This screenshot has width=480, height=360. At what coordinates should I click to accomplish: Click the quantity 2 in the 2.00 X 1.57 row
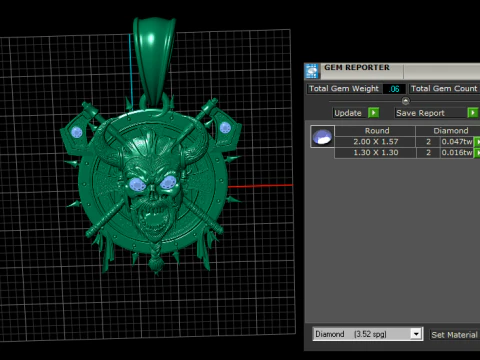click(428, 142)
